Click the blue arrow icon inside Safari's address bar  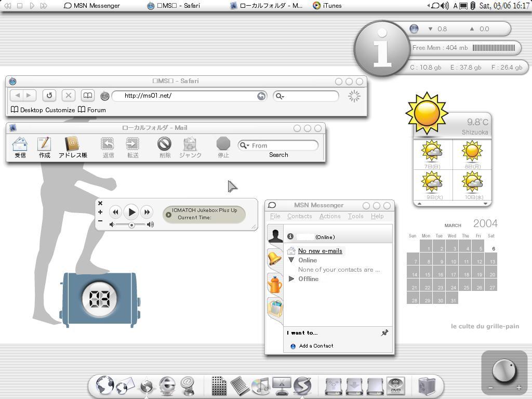pyautogui.click(x=261, y=96)
